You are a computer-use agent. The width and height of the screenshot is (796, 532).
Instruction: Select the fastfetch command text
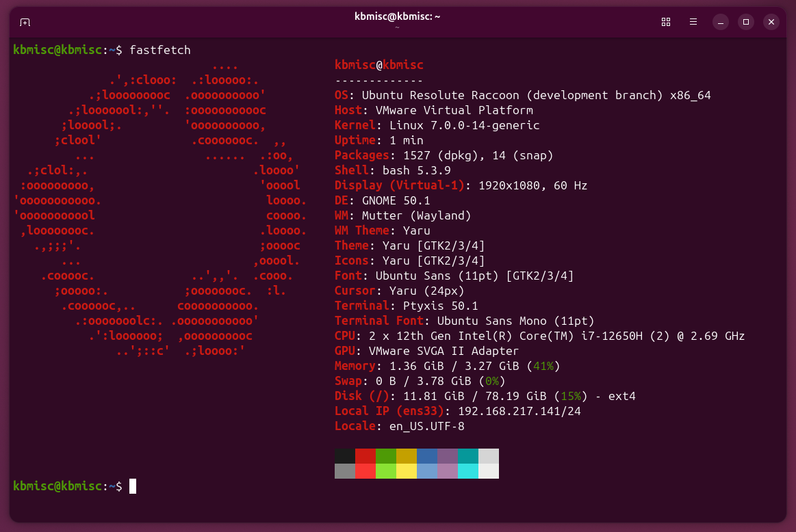point(160,49)
